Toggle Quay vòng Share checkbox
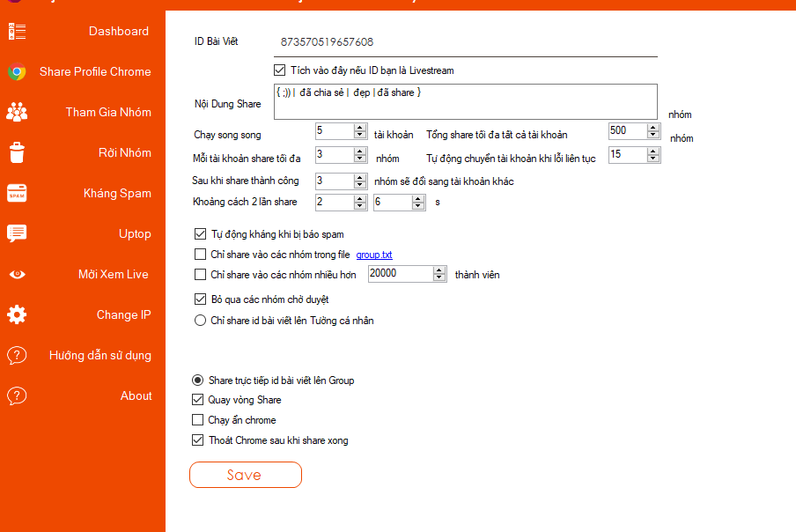This screenshot has width=796, height=532. pyautogui.click(x=197, y=400)
